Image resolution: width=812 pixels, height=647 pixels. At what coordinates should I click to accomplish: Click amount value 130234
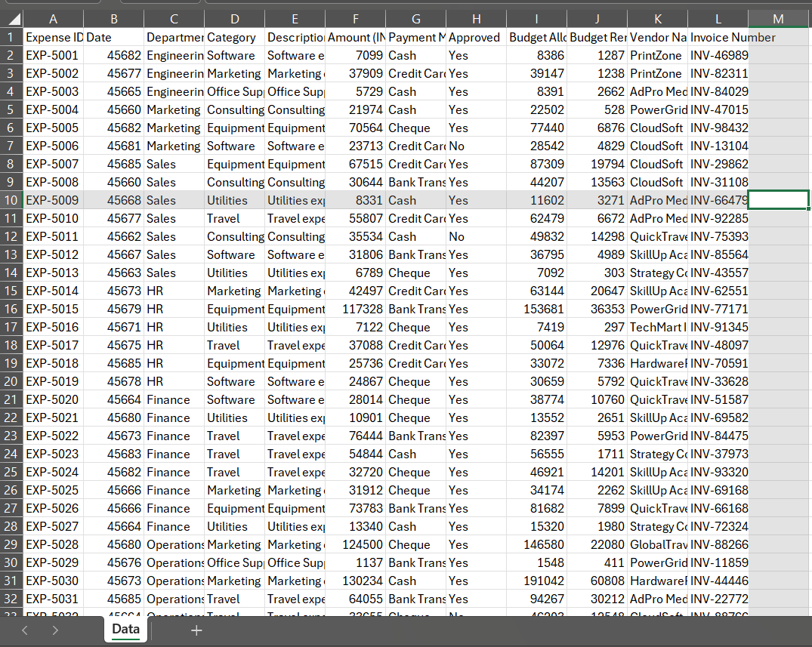356,581
